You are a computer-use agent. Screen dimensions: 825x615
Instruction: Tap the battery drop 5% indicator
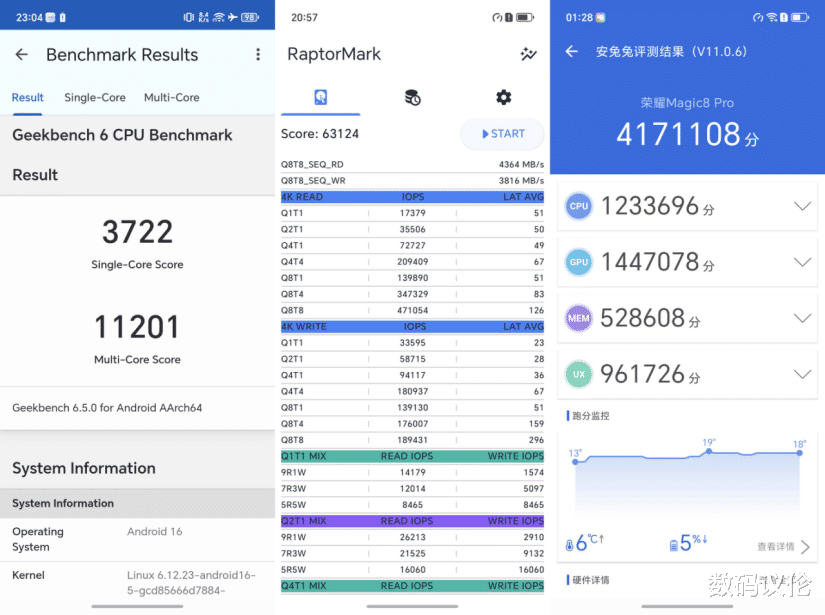pos(688,543)
